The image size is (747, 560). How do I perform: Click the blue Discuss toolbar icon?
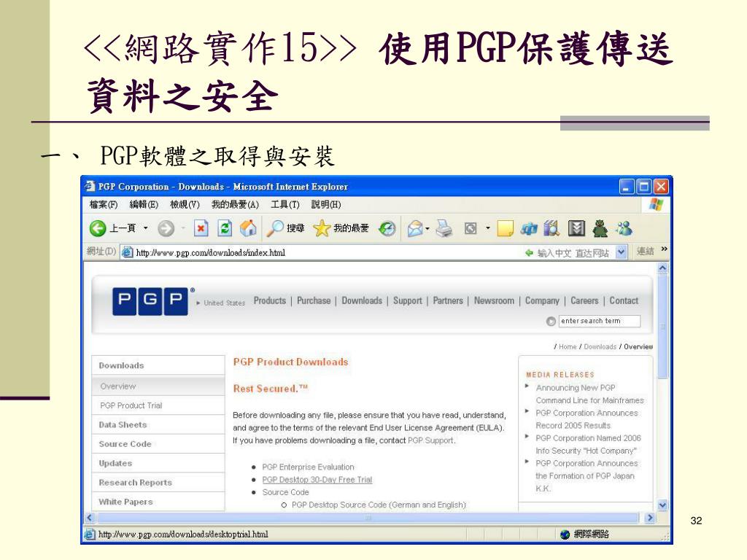[528, 229]
